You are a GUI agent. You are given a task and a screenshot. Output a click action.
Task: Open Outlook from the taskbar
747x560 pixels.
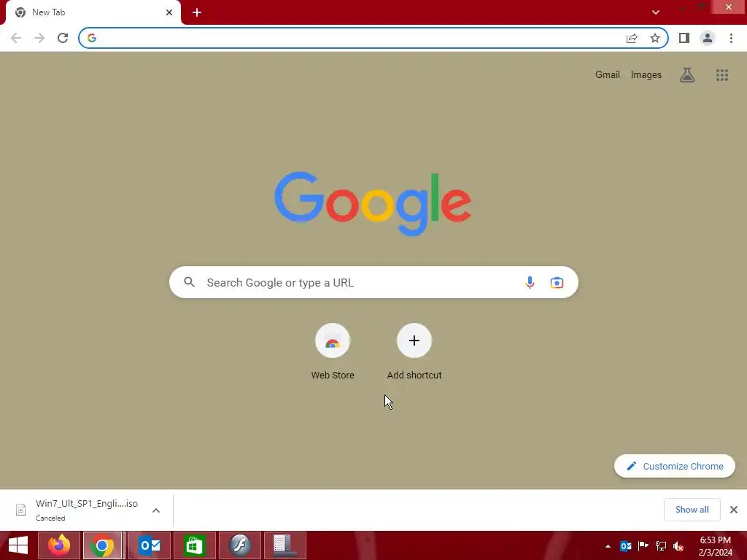[150, 545]
